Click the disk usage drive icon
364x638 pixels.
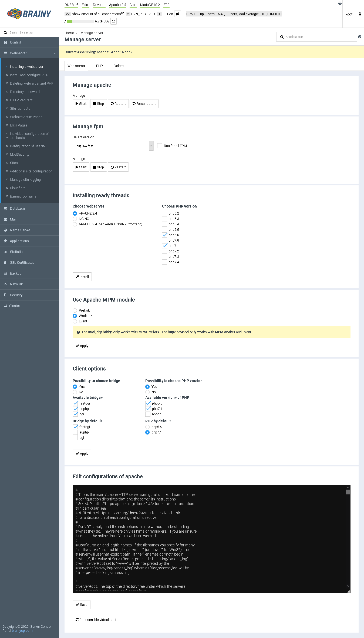tap(114, 21)
